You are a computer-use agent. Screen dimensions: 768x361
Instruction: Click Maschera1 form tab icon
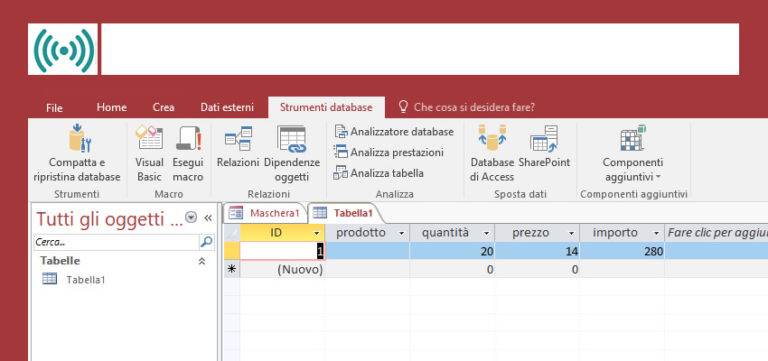[236, 213]
